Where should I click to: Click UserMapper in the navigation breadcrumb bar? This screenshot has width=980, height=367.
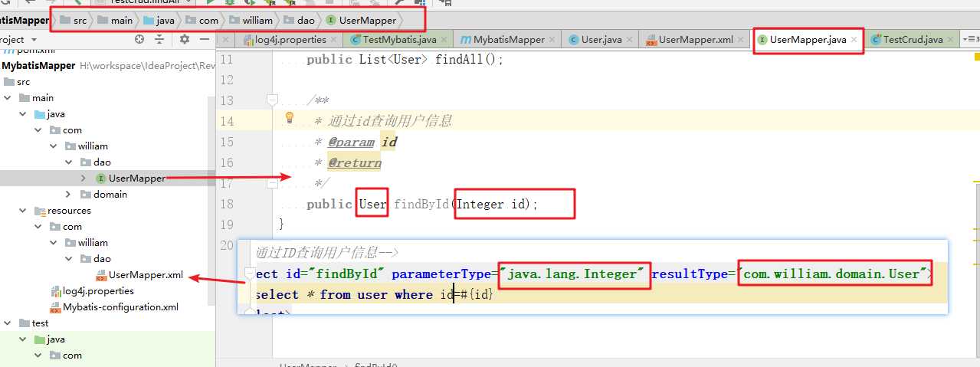368,20
